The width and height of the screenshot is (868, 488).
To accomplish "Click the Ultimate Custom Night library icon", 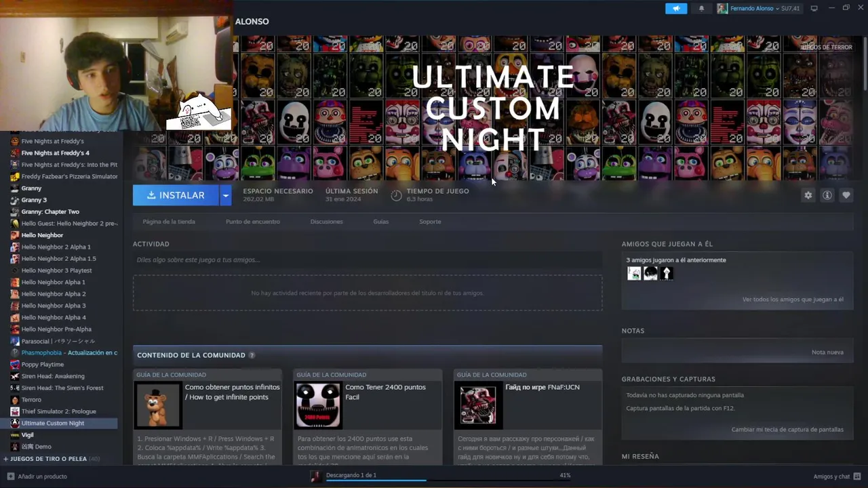I will point(15,423).
